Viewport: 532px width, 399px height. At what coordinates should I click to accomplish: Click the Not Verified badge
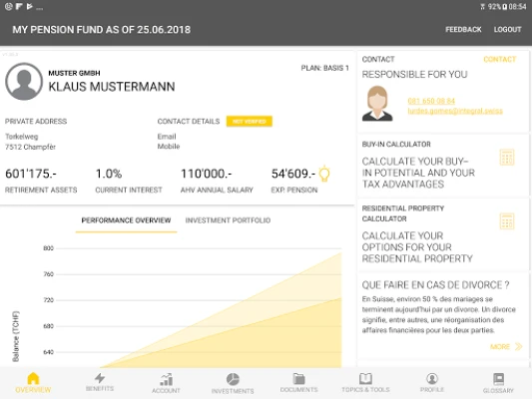(x=250, y=122)
